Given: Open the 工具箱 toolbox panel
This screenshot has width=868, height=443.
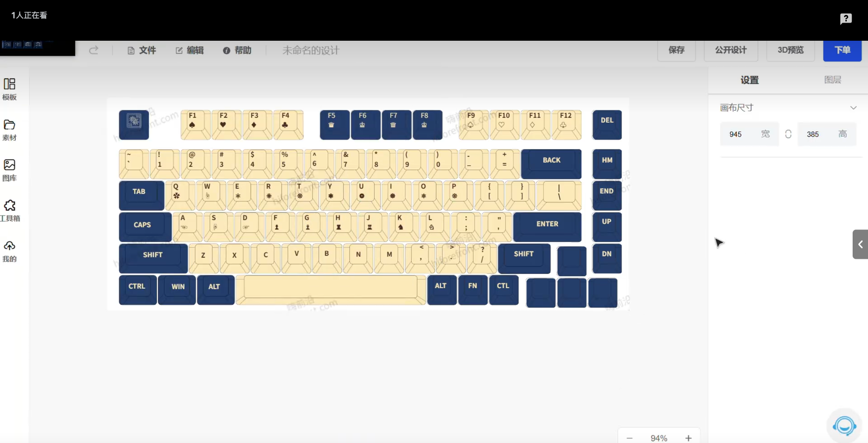Looking at the screenshot, I should tap(9, 210).
